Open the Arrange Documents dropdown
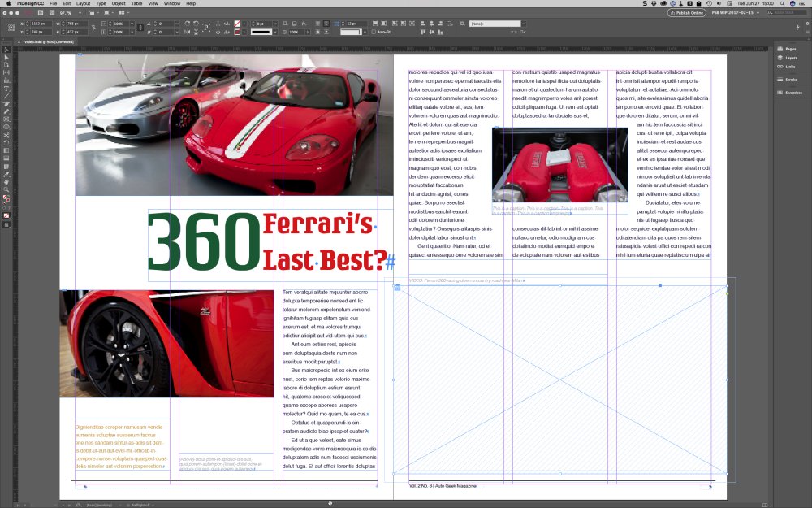This screenshot has height=508, width=812. pos(123,12)
